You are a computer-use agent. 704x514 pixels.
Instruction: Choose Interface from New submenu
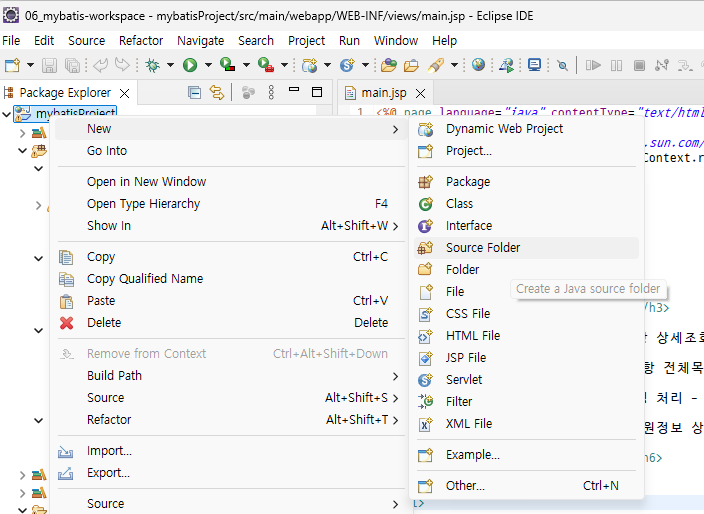click(526, 226)
